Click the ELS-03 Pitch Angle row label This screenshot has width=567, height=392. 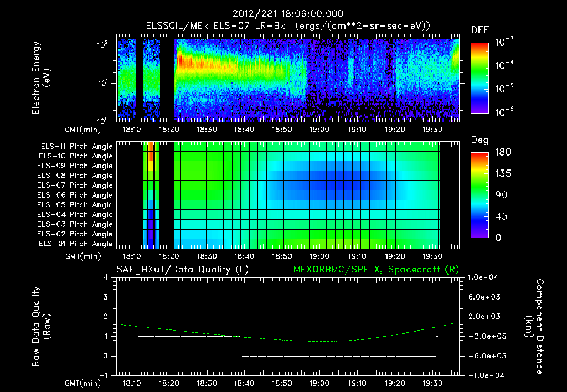coord(75,224)
